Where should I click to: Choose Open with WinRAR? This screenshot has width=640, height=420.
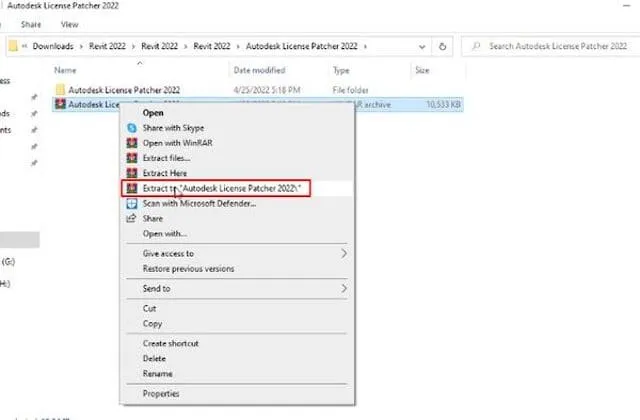pos(178,143)
